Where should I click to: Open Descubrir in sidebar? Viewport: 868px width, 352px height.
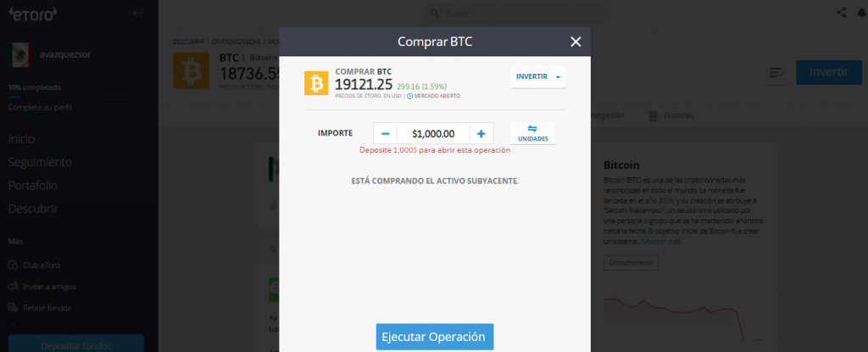33,209
